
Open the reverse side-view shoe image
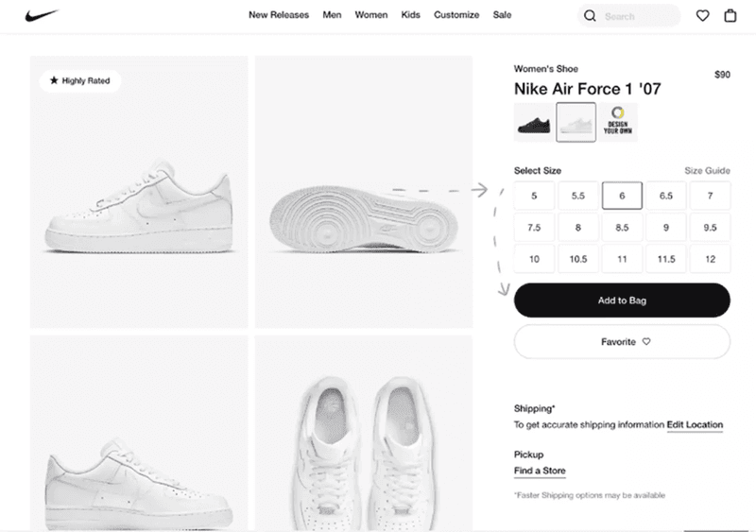pos(139,433)
